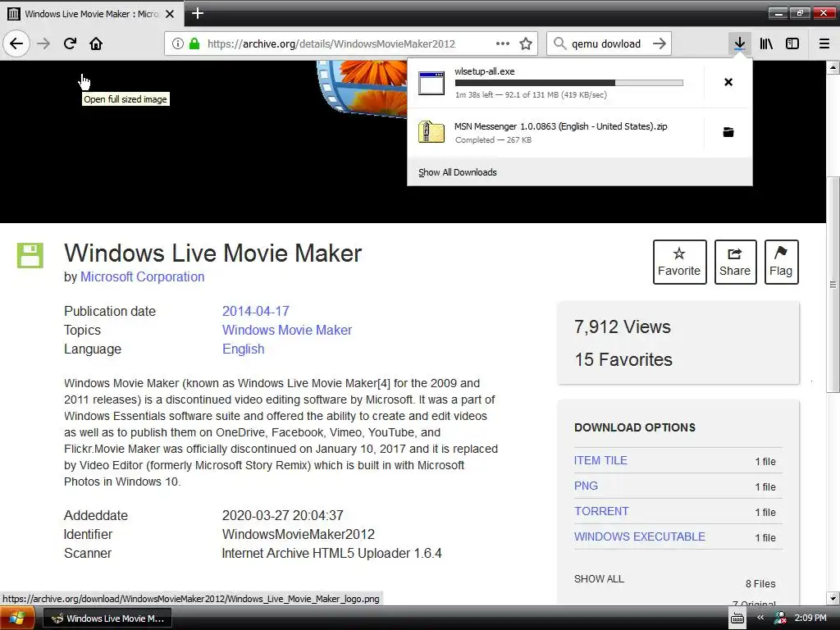Click Windows Live Movie Maker taskbar button
The width and height of the screenshot is (840, 630).
pos(107,619)
